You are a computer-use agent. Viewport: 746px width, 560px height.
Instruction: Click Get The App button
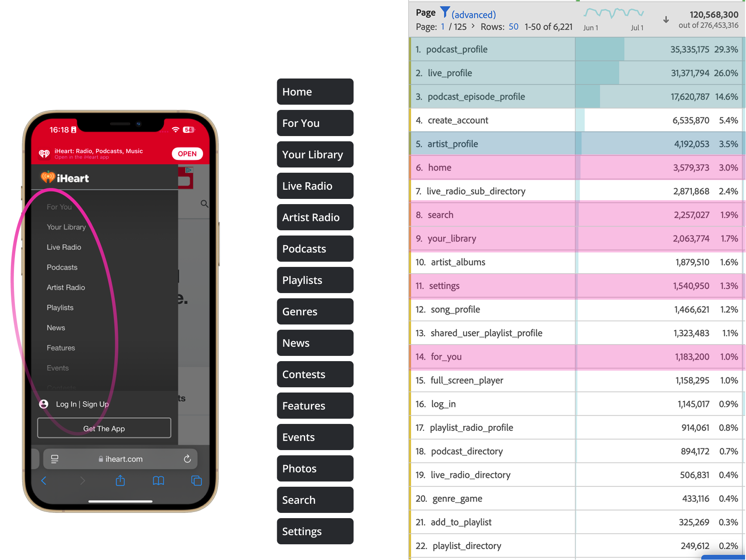[104, 428]
